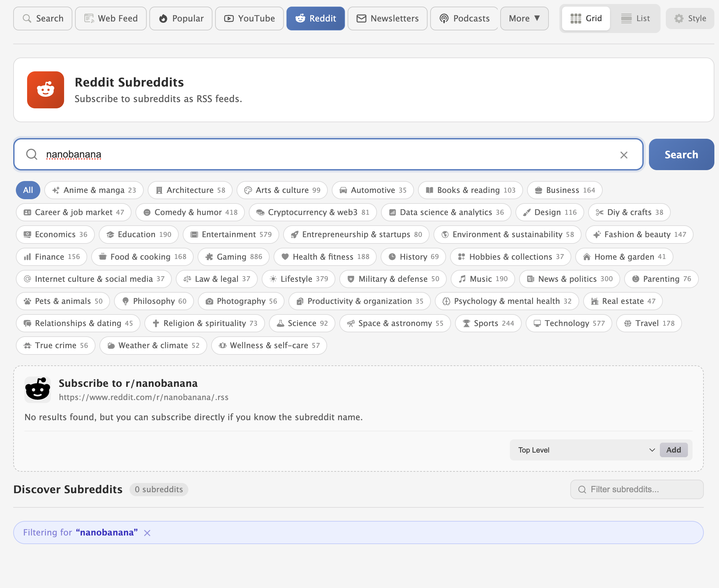Screen dimensions: 719x588
Task: Open the YouTube tab
Action: (x=249, y=18)
